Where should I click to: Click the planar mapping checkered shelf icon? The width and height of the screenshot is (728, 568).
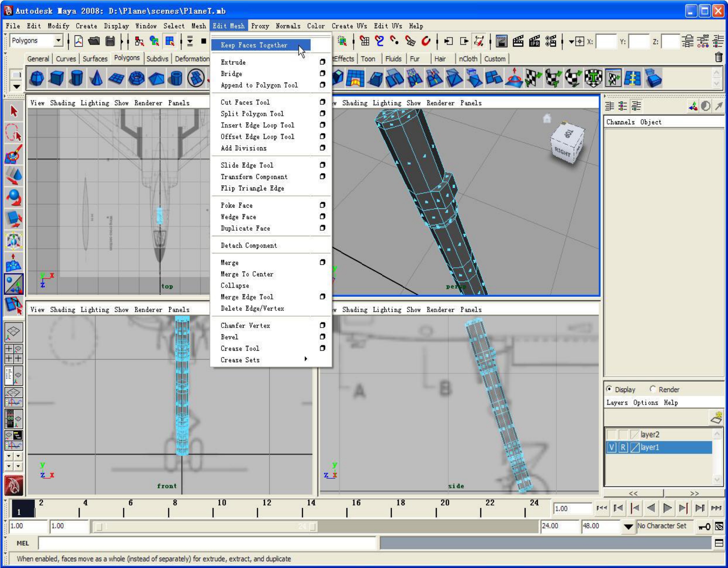tap(533, 78)
